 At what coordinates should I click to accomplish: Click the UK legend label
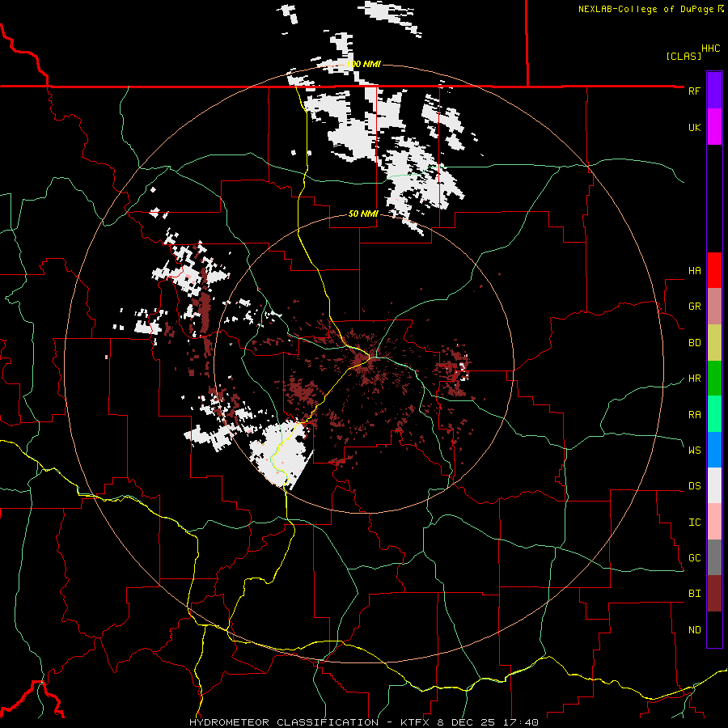[694, 127]
